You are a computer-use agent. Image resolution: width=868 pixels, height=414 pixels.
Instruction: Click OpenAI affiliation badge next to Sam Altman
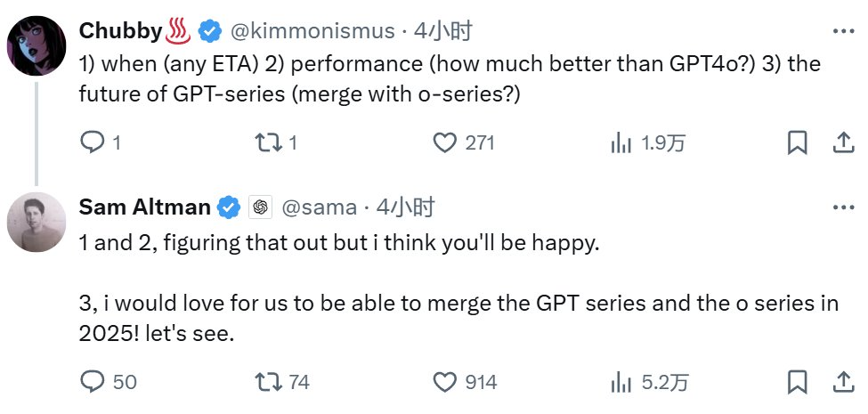[x=260, y=207]
